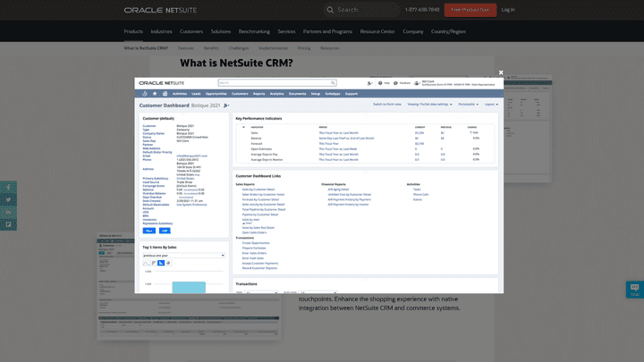
Task: Share page via Facebook icon
Action: click(8, 187)
